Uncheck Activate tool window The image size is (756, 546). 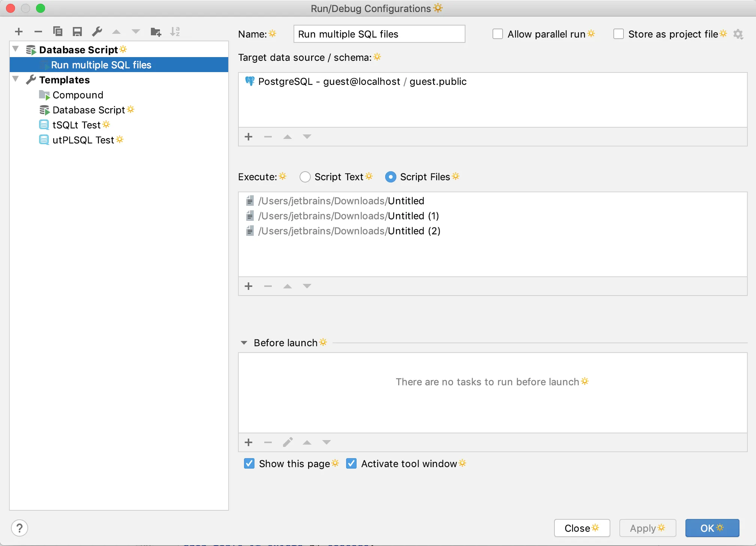tap(351, 464)
